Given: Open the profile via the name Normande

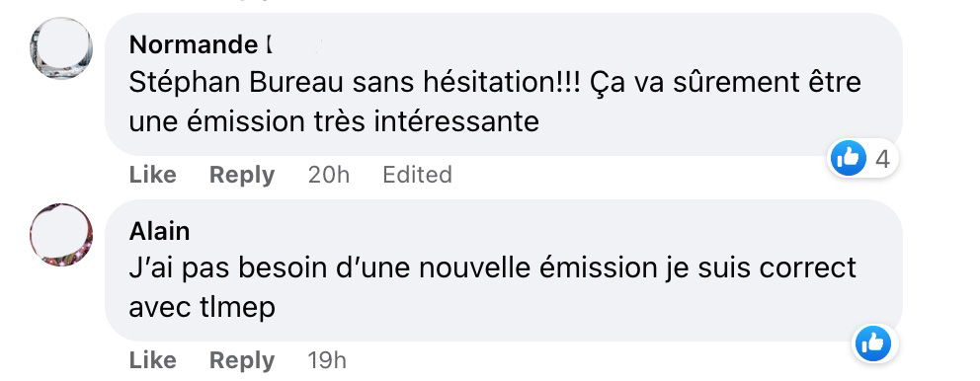Looking at the screenshot, I should coord(193,45).
